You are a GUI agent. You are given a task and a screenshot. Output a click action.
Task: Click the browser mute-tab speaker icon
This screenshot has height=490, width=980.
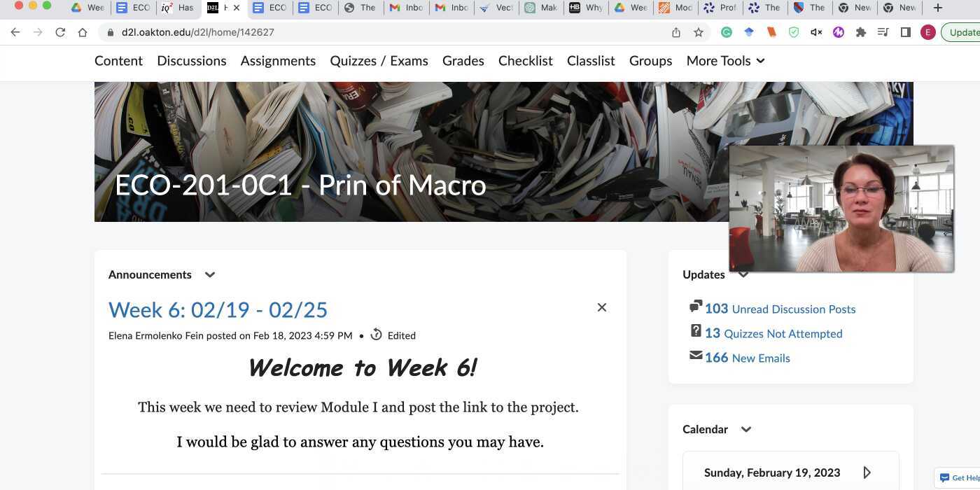pyautogui.click(x=815, y=31)
